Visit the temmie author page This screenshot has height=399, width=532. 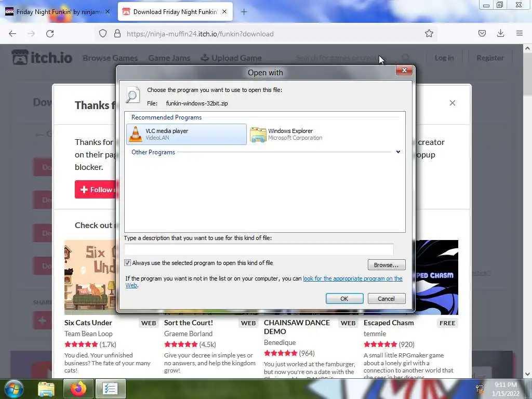point(375,334)
